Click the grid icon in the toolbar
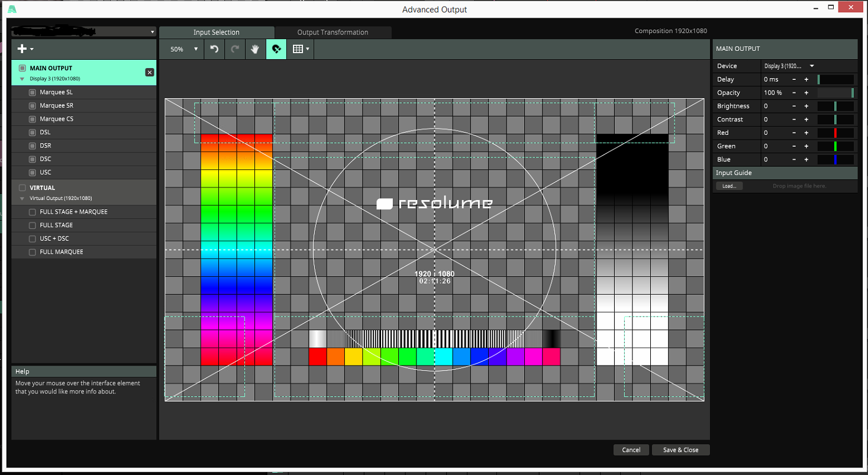The width and height of the screenshot is (868, 475). pyautogui.click(x=298, y=49)
